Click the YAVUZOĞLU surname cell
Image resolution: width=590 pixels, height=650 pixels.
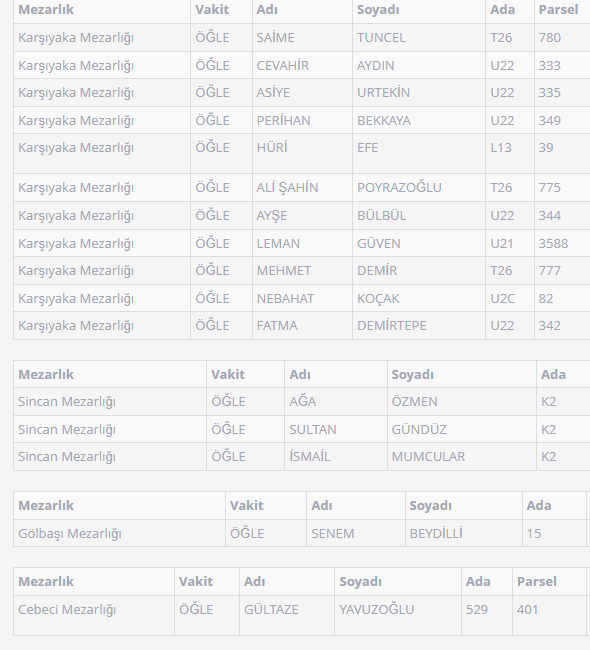(x=398, y=616)
